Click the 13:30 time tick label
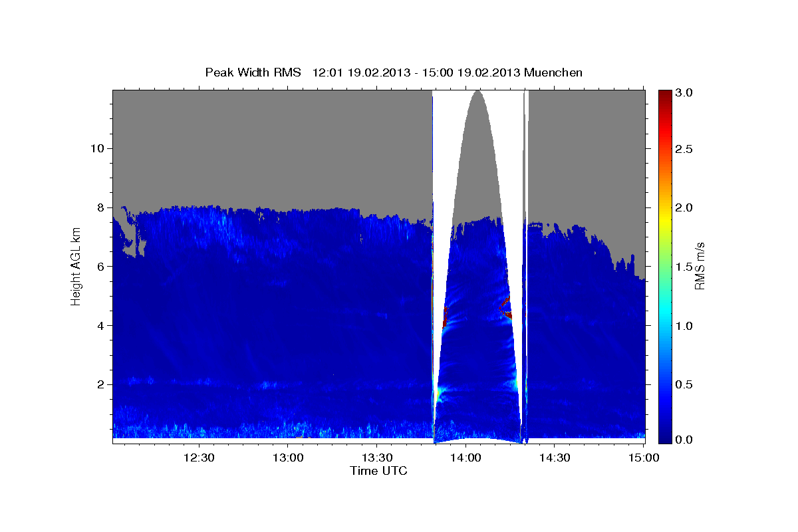Image resolution: width=798 pixels, height=532 pixels. 376,458
